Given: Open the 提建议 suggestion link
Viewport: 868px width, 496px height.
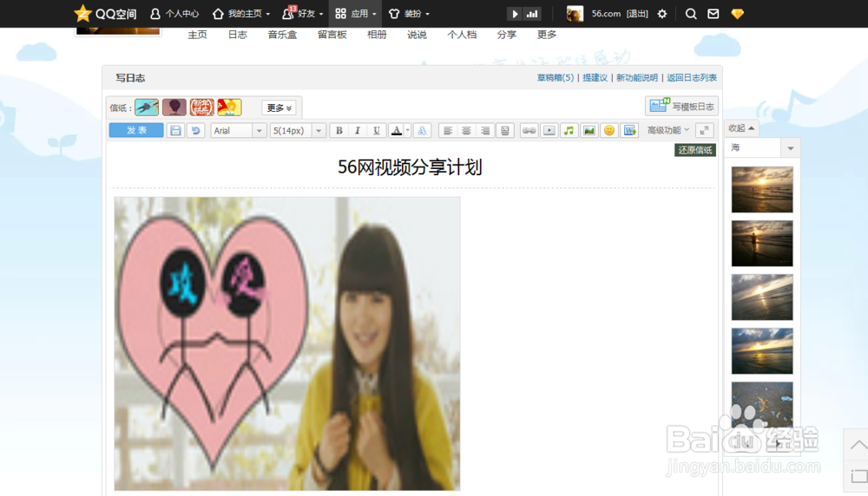Looking at the screenshot, I should 595,78.
